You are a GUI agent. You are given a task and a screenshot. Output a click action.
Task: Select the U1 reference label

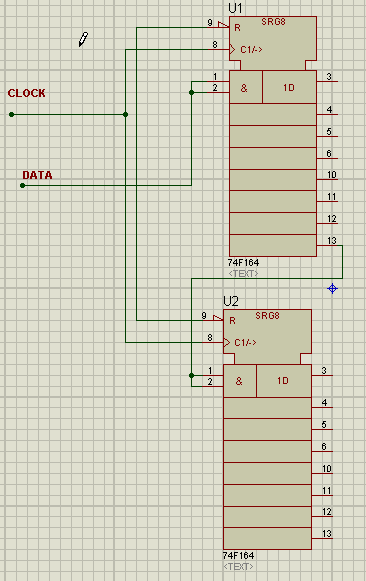click(235, 8)
